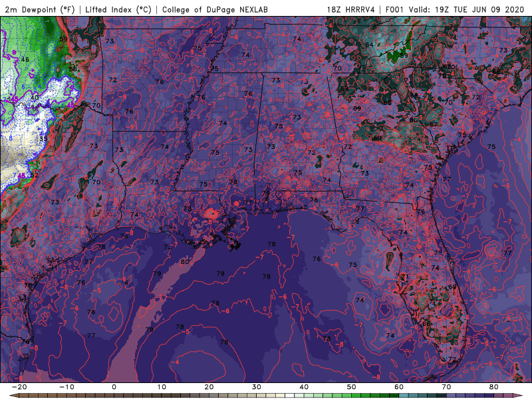Click the '60' color scale tick label
Viewport: 532px width, 399px height.
click(399, 387)
